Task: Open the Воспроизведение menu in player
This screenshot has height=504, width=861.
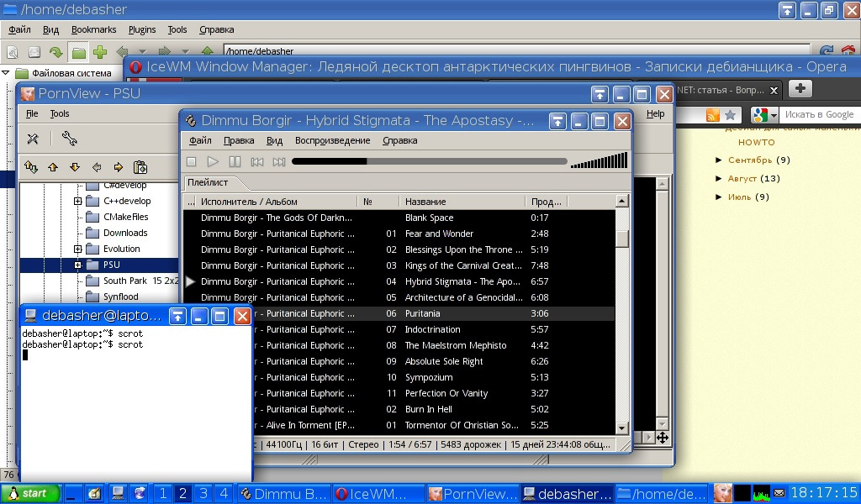Action: pos(332,140)
